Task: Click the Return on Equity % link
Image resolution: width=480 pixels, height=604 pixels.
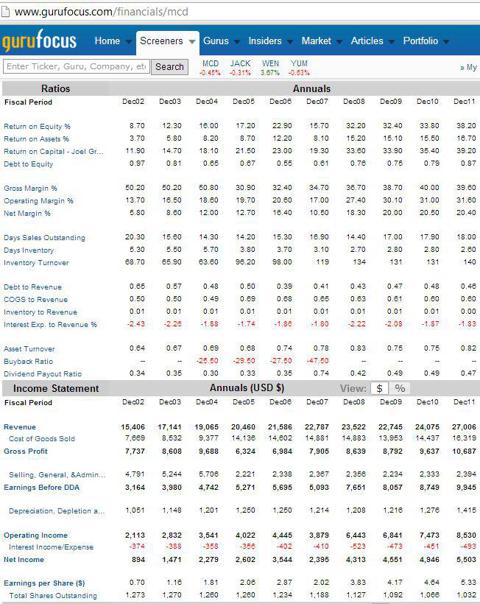Action: tap(37, 126)
